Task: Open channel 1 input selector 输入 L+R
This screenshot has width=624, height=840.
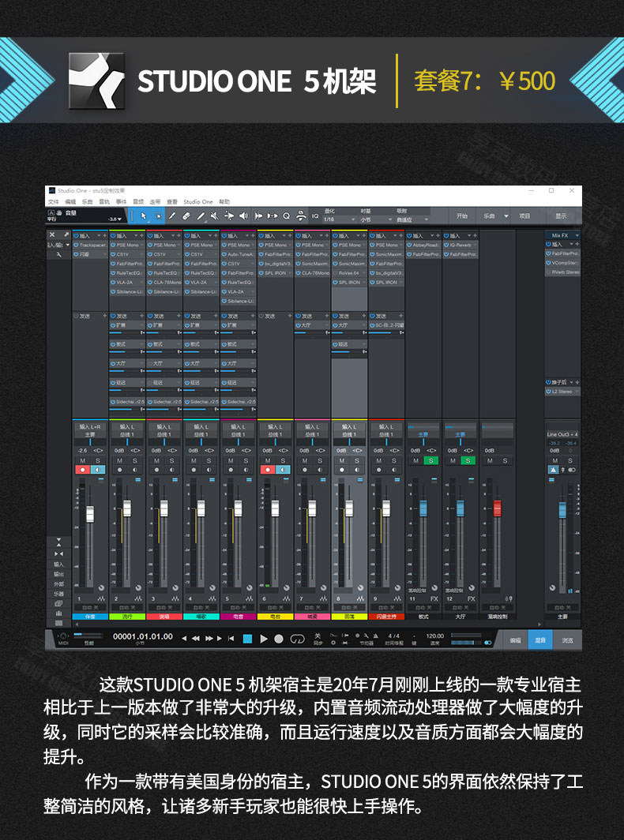Action: 90,427
